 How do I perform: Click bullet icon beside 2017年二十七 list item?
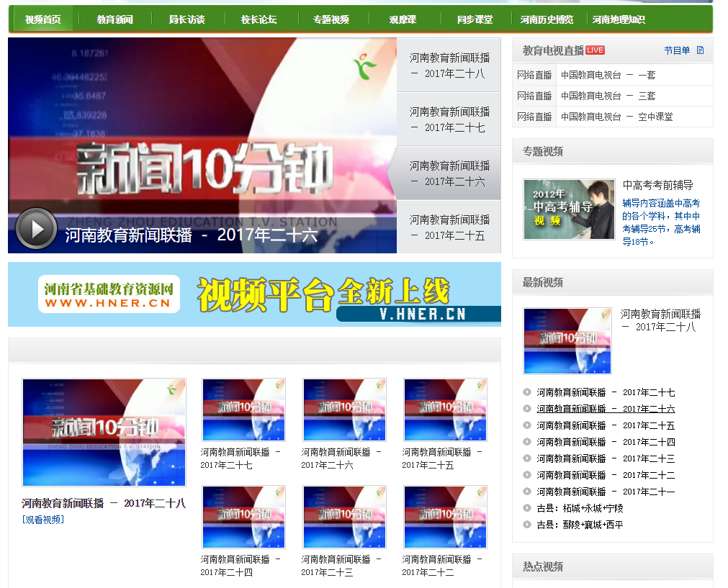coord(527,392)
